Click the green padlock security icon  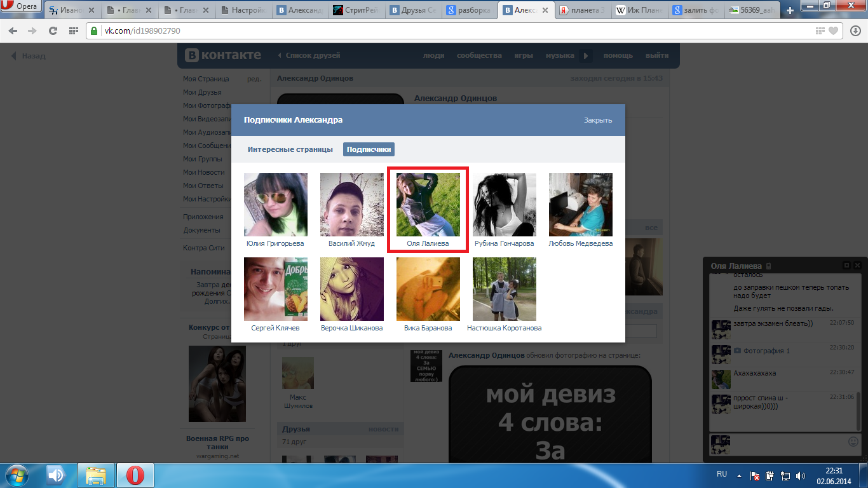click(94, 30)
